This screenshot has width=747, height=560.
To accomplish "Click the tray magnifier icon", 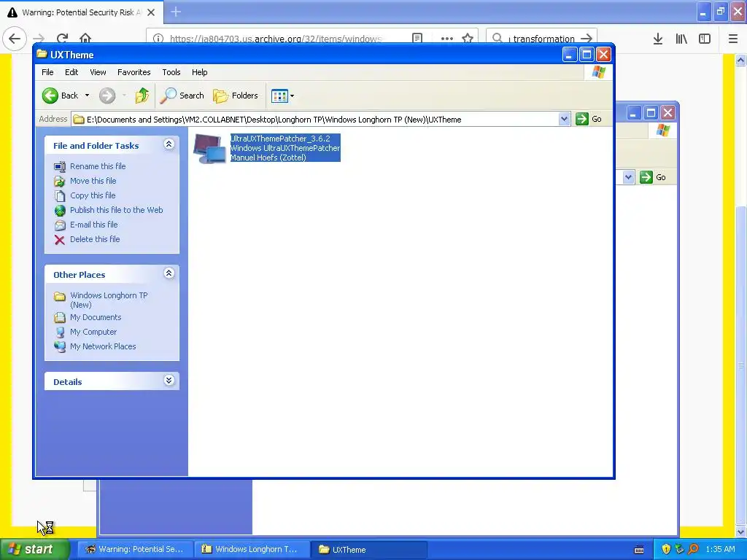I will coord(693,550).
